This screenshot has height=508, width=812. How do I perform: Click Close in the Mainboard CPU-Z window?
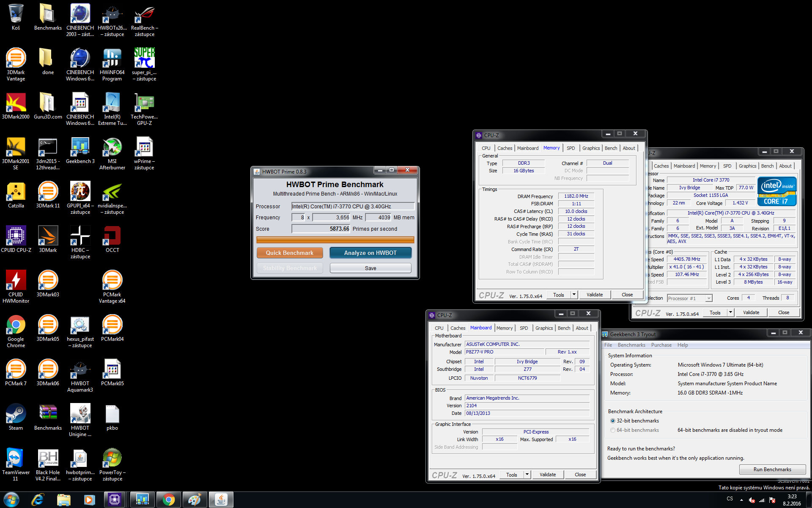[x=580, y=475]
